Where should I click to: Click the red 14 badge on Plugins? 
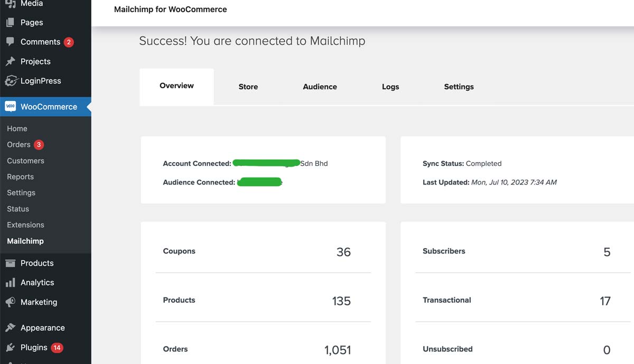[x=57, y=348]
